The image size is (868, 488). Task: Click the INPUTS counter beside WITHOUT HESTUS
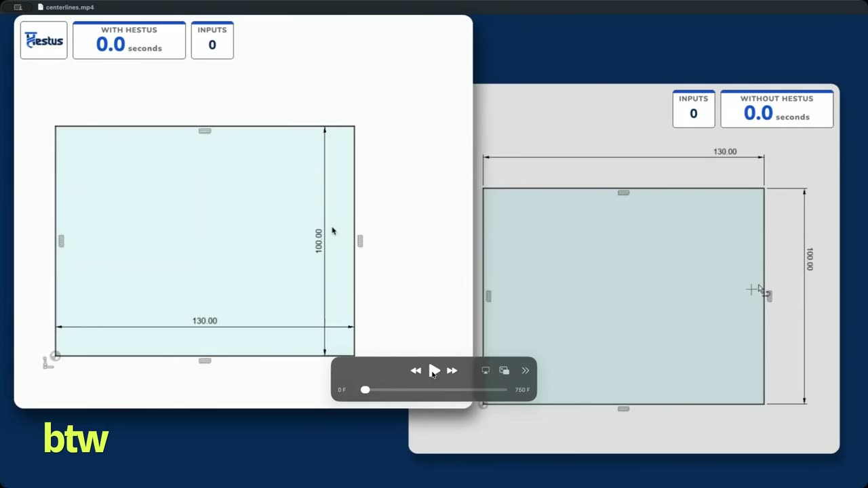point(694,108)
